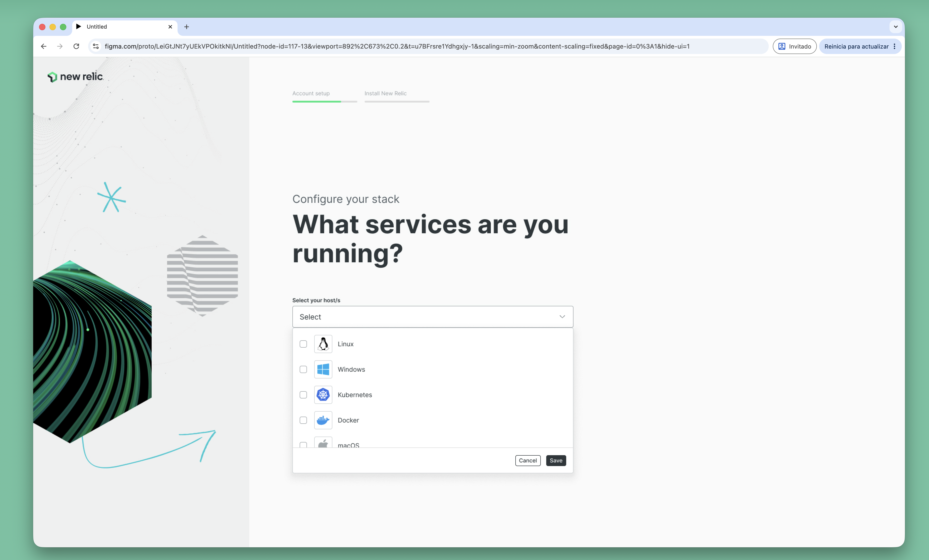
Task: Click the Docker whale icon
Action: click(x=323, y=420)
